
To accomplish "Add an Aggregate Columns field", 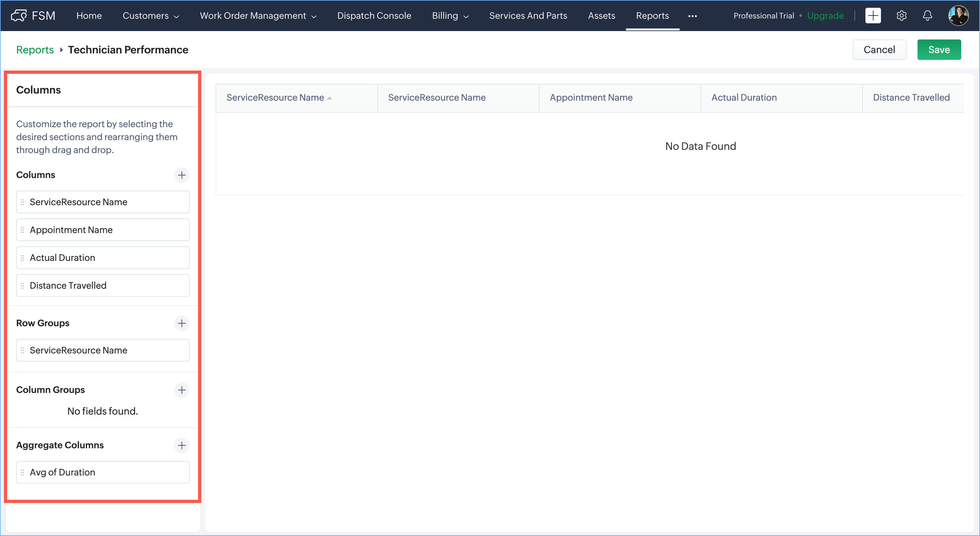I will 182,445.
